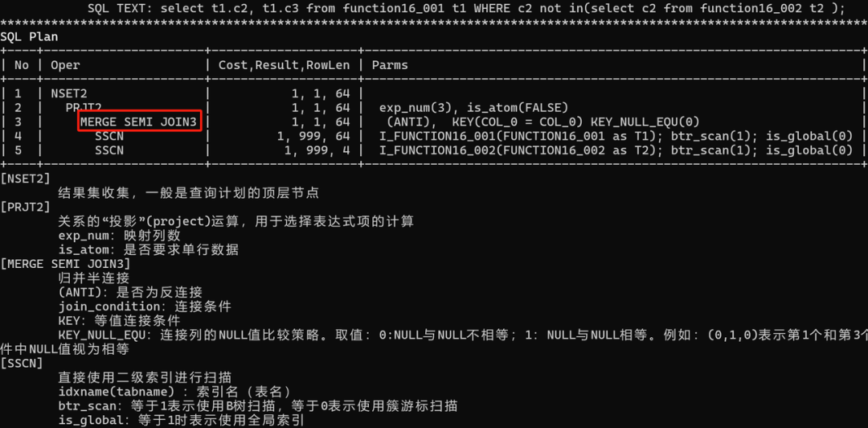Click the [MERGE SEMI JOIN3] description heading

click(65, 263)
